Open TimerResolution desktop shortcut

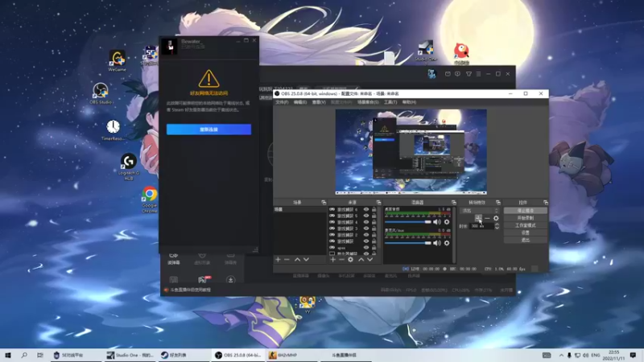(x=113, y=130)
